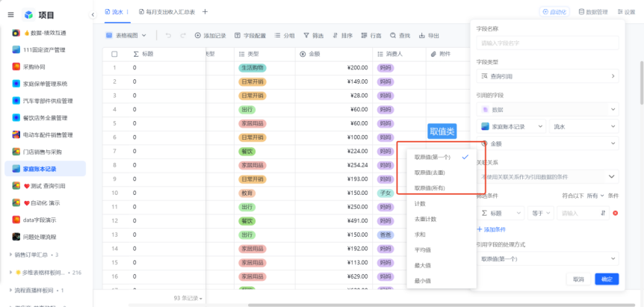Expand the 销售订单汇总 tree group
Screen dimensions: 644x307
click(10, 255)
